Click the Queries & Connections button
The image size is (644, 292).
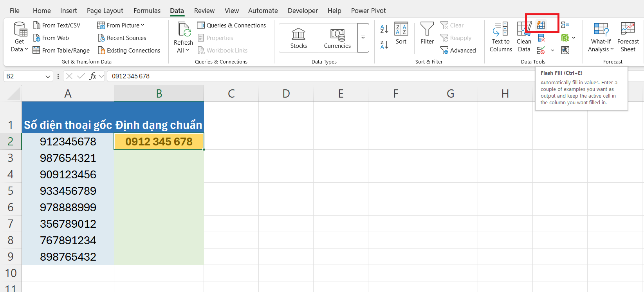[231, 25]
